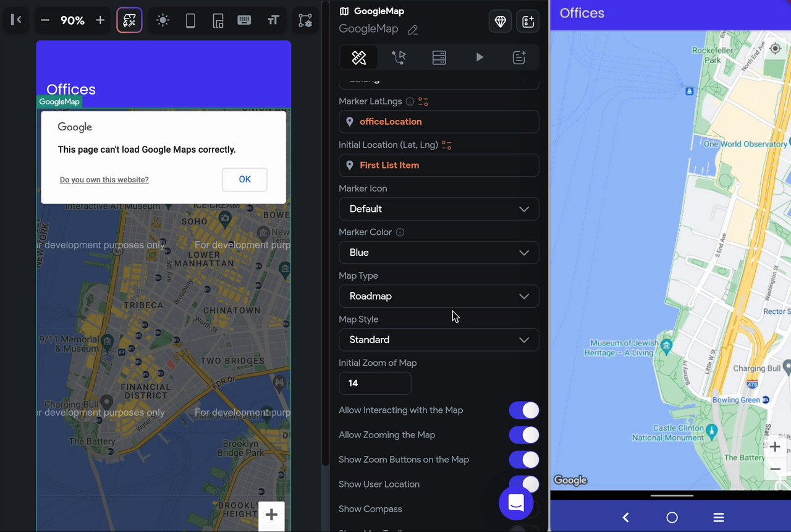Zoom in on the preview map
This screenshot has width=791, height=532.
(775, 447)
